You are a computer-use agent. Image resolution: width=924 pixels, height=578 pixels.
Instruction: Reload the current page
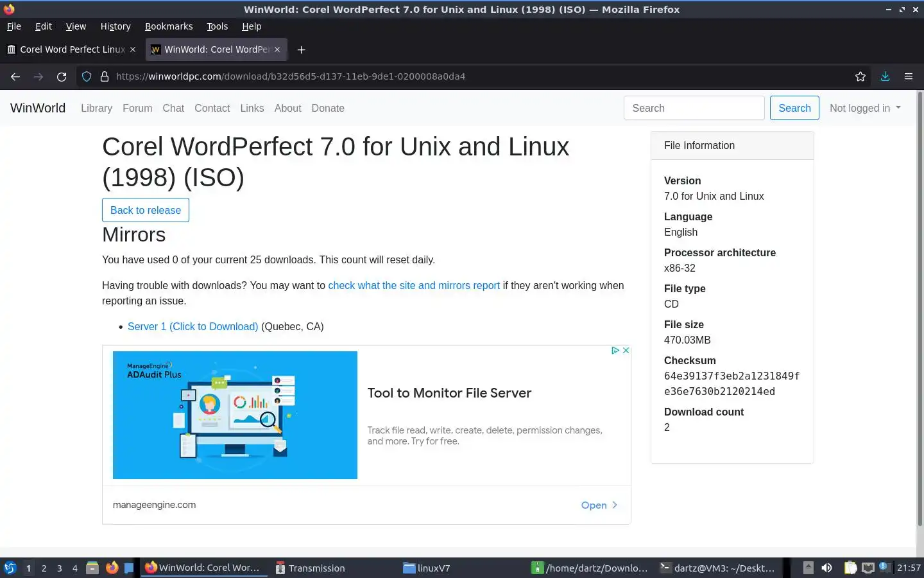pyautogui.click(x=62, y=76)
